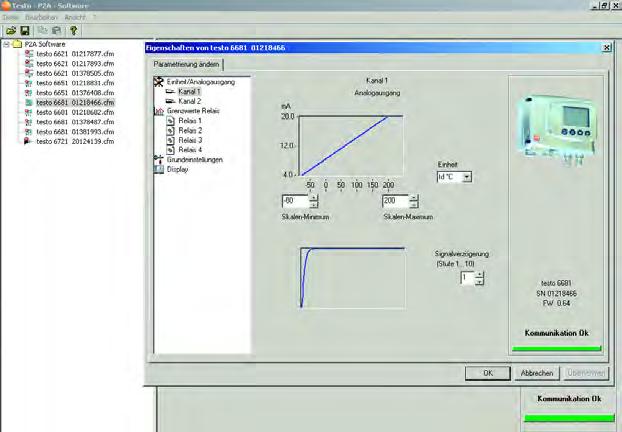Click the Relais 1 icon
Image resolution: width=622 pixels, height=432 pixels.
(171, 121)
